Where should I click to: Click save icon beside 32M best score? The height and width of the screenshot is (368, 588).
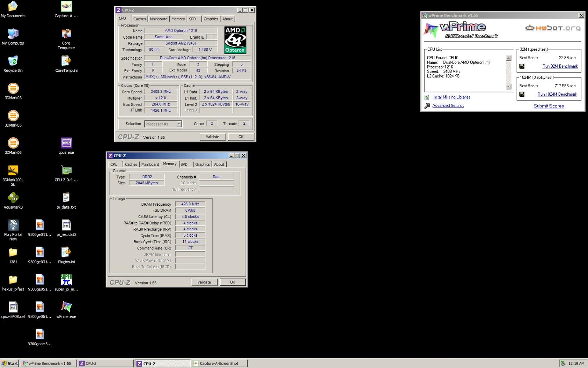pyautogui.click(x=522, y=66)
